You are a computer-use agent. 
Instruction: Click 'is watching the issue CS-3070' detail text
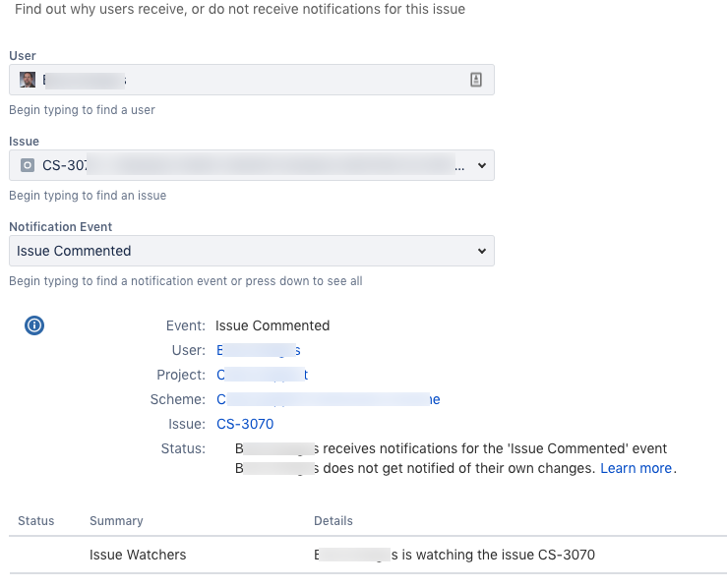point(498,555)
